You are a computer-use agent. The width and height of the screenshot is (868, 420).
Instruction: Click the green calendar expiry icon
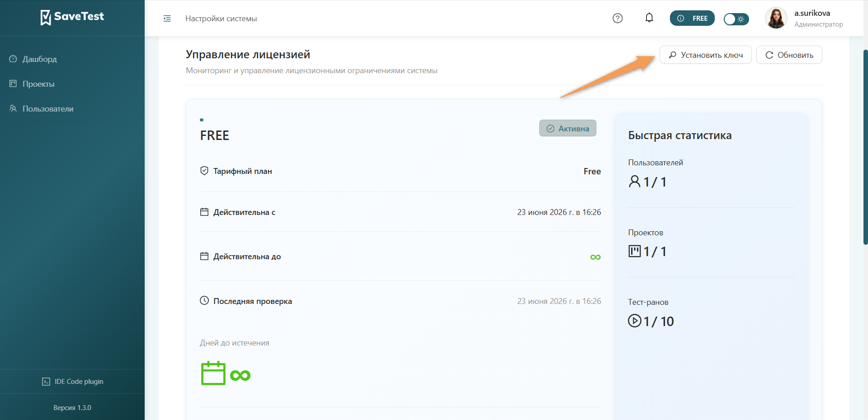tap(213, 373)
